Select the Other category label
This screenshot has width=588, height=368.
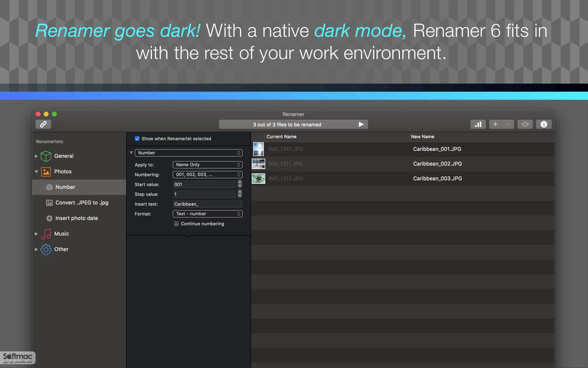click(61, 249)
